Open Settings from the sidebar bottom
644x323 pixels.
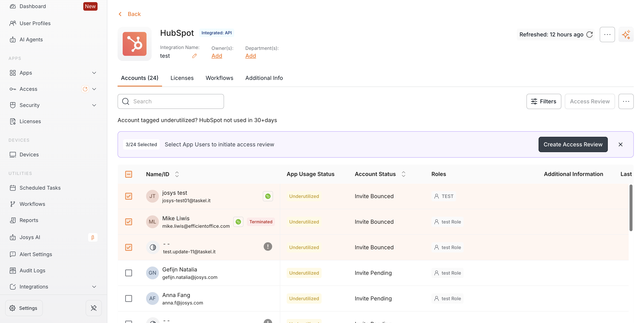coord(24,308)
